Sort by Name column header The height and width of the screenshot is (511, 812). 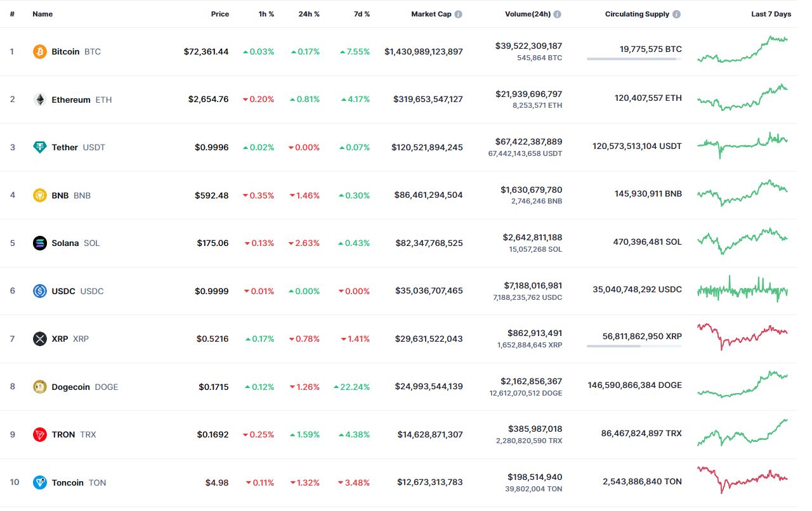43,14
